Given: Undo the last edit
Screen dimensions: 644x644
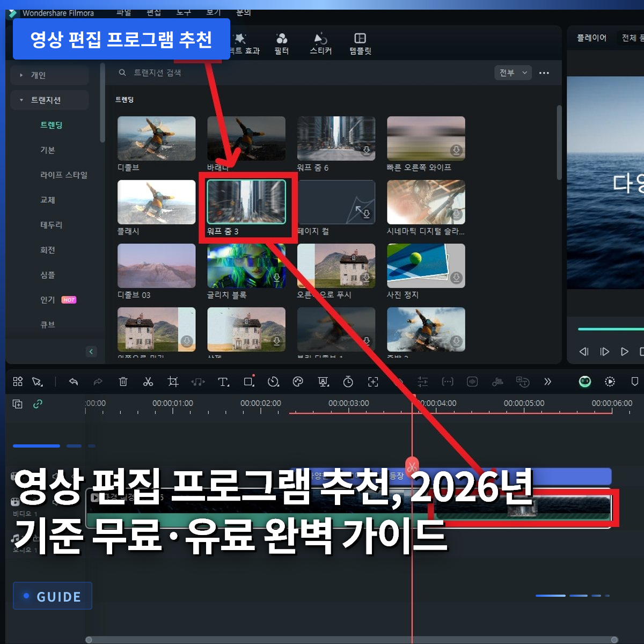Looking at the screenshot, I should 74,382.
